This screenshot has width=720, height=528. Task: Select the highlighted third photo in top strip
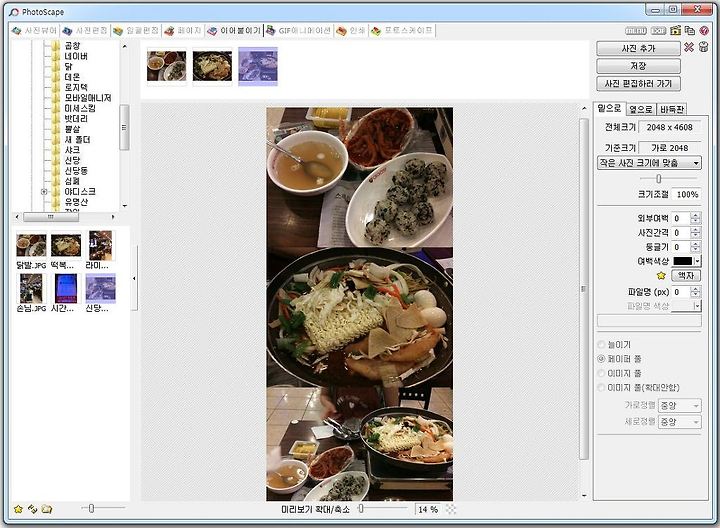[x=258, y=66]
